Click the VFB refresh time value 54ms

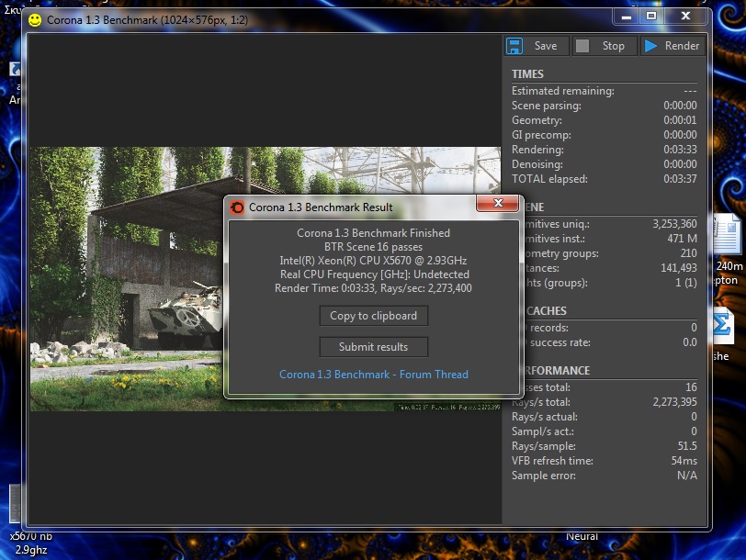(x=684, y=461)
